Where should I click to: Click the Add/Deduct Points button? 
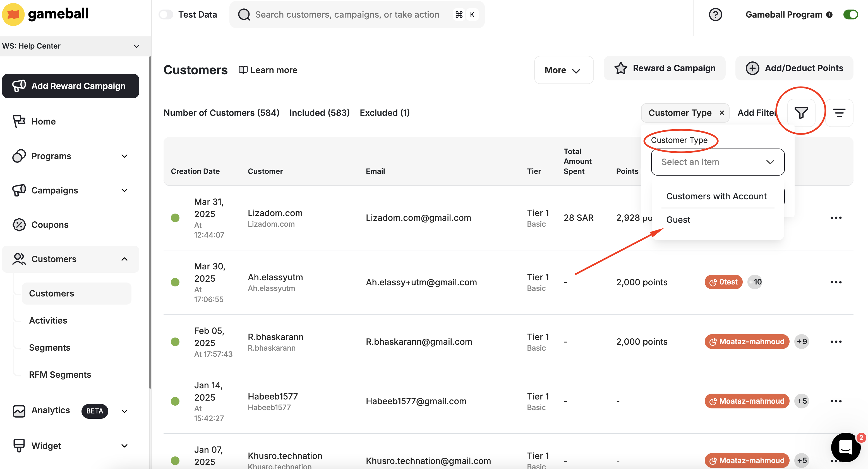click(x=794, y=68)
